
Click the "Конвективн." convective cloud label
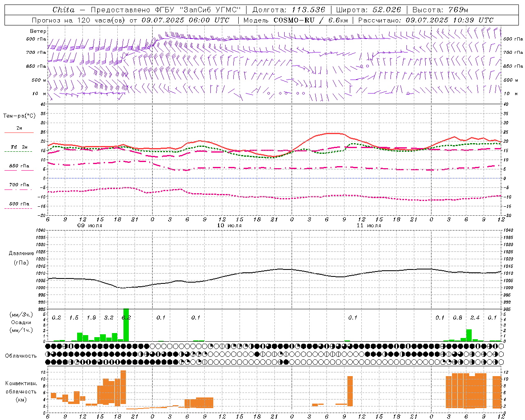(x=21, y=383)
